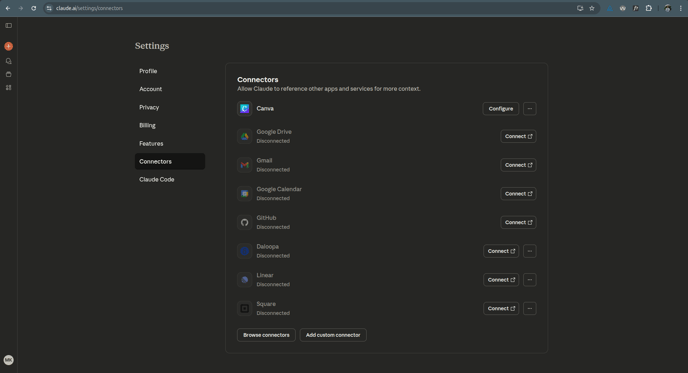Screen dimensions: 688x373
Task: Open the browser extensions puzzle icon
Action: point(649,8)
